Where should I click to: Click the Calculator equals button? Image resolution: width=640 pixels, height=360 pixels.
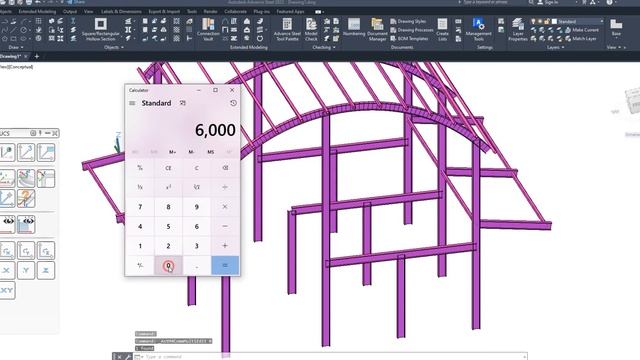click(225, 265)
